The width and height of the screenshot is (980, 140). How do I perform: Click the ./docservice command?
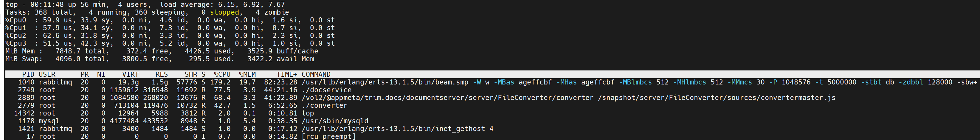click(326, 90)
